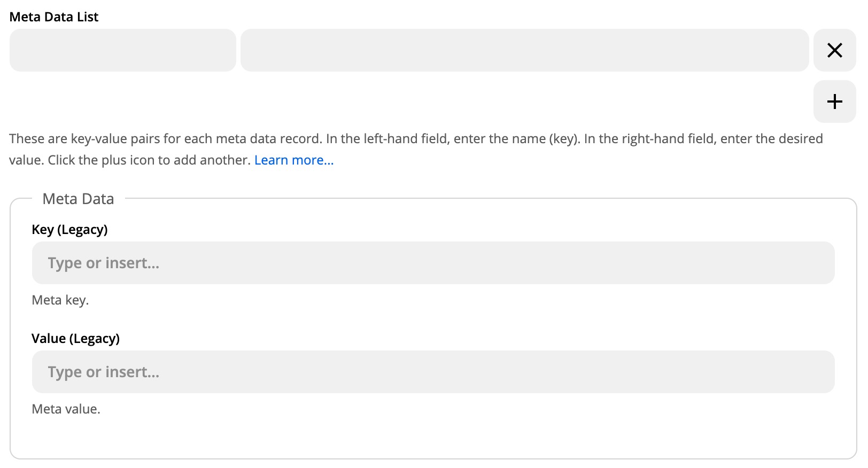Add a new meta data record row
This screenshot has height=468, width=868.
point(834,102)
